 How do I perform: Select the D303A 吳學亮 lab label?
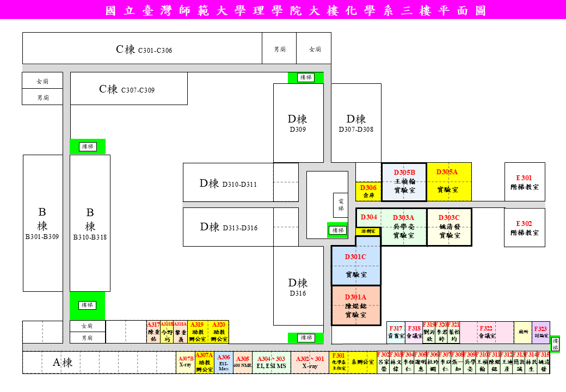pyautogui.click(x=404, y=226)
